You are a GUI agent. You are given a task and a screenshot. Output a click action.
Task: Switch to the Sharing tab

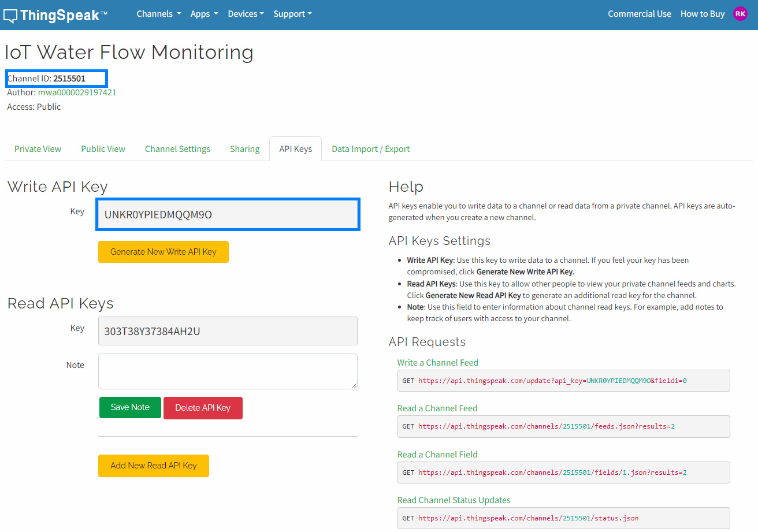244,149
